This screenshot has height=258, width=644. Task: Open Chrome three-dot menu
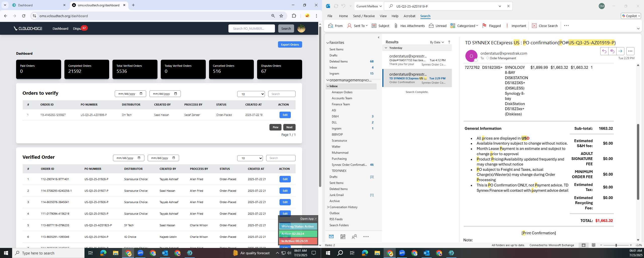click(316, 16)
